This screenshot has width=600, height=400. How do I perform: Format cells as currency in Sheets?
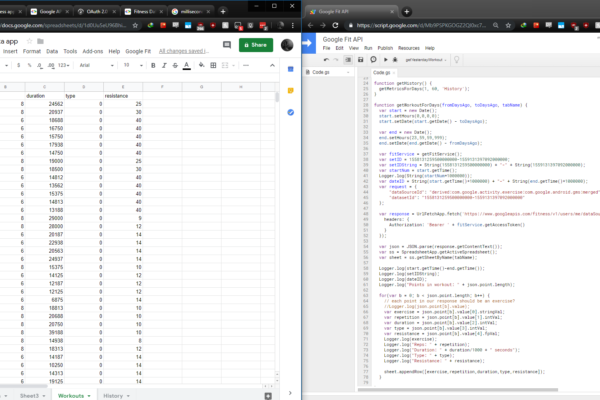coord(18,65)
